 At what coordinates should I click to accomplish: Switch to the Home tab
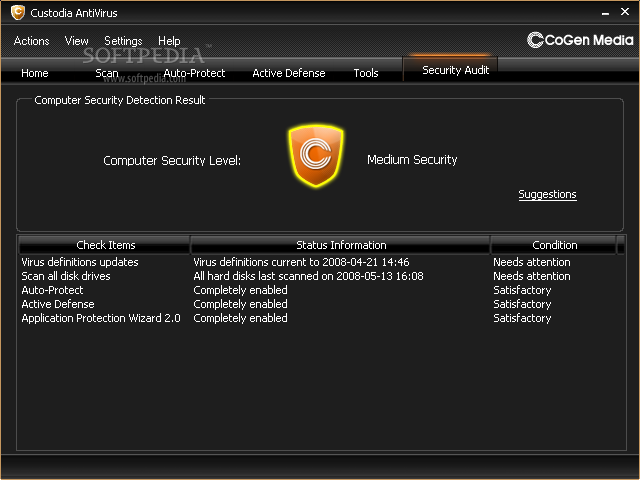[x=35, y=73]
